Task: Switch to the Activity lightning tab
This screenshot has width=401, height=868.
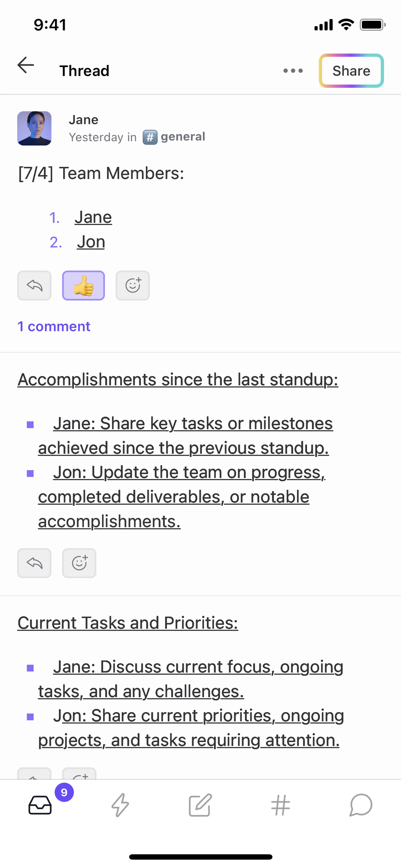Action: 120,805
